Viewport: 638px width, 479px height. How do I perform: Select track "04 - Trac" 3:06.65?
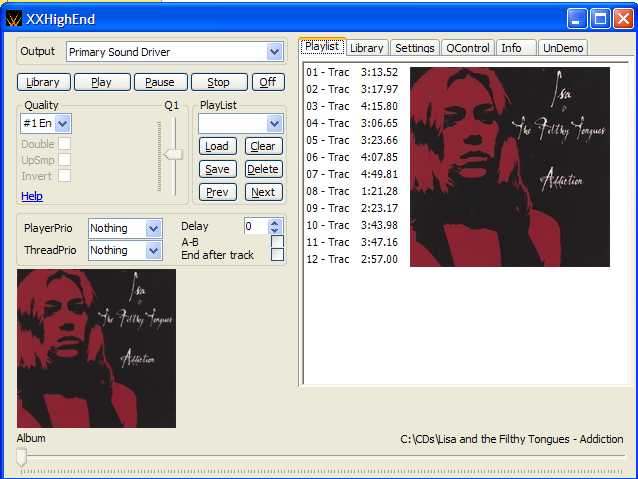[x=352, y=123]
